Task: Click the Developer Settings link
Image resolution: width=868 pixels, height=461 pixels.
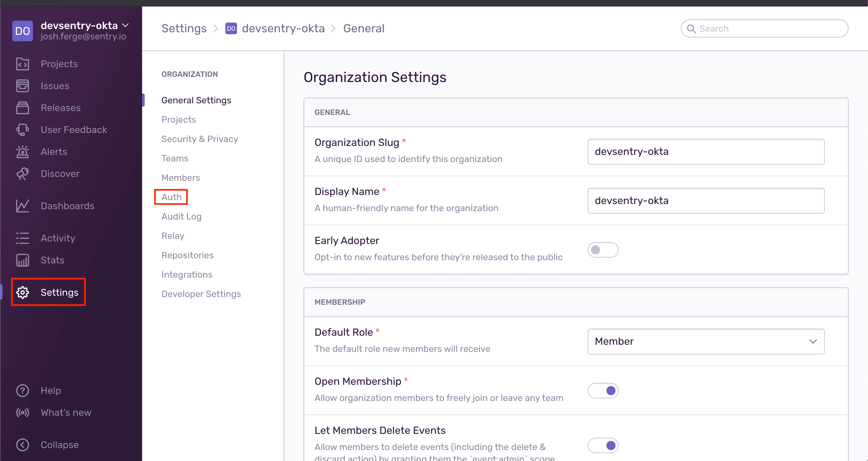Action: pyautogui.click(x=201, y=294)
